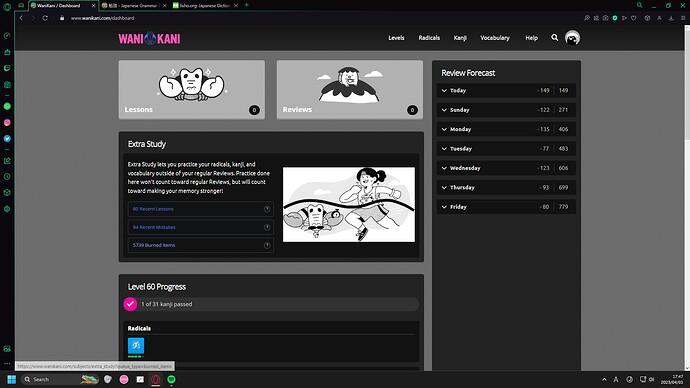Launch Spotify from the taskbar
This screenshot has width=690, height=388.
click(x=171, y=379)
